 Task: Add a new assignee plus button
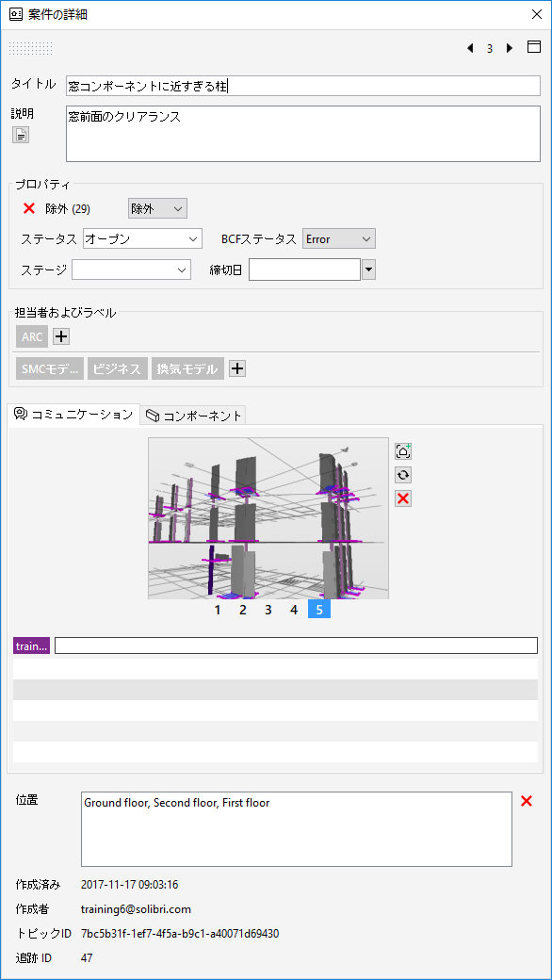coord(60,337)
